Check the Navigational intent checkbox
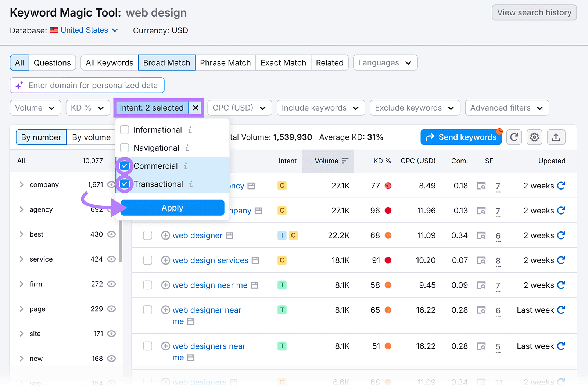 [x=125, y=148]
